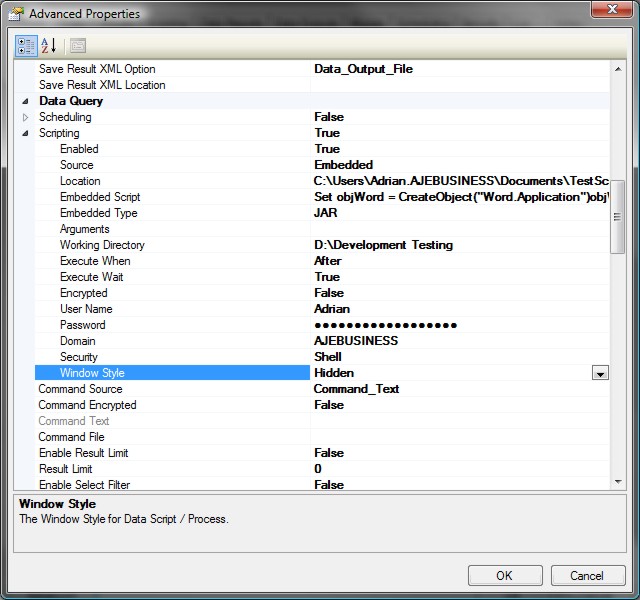Expand the Scheduling property group
Viewport: 640px width, 600px height.
point(25,117)
